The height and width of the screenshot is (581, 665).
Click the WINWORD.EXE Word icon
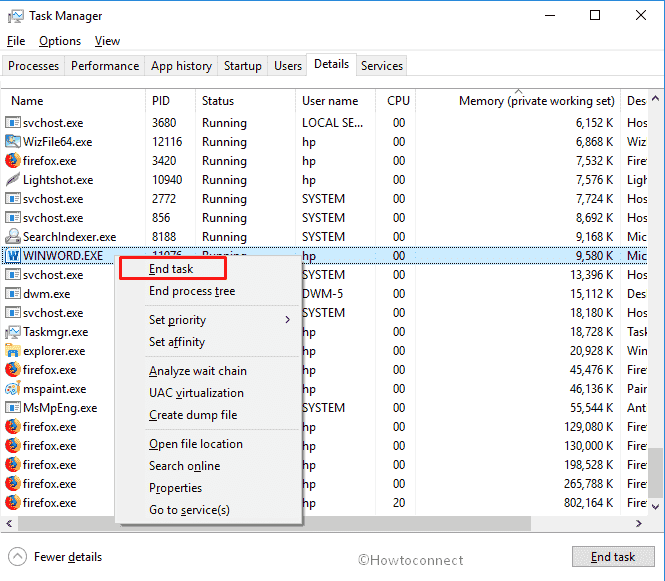pos(13,256)
